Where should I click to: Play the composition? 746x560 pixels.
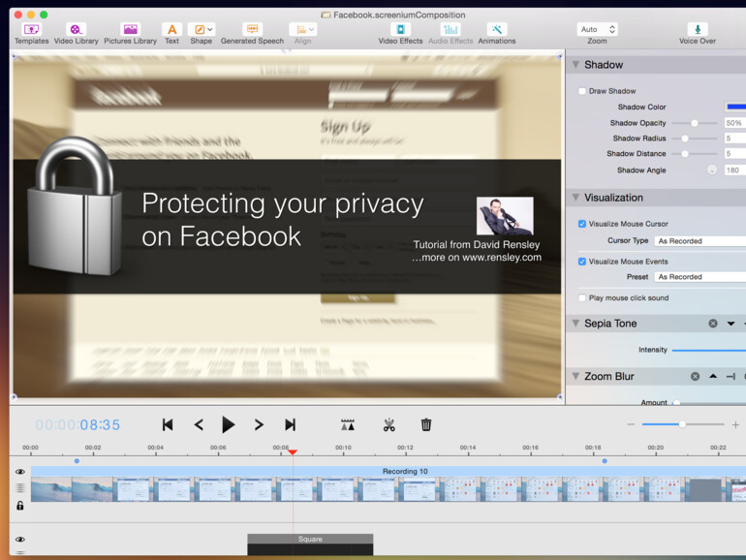229,424
